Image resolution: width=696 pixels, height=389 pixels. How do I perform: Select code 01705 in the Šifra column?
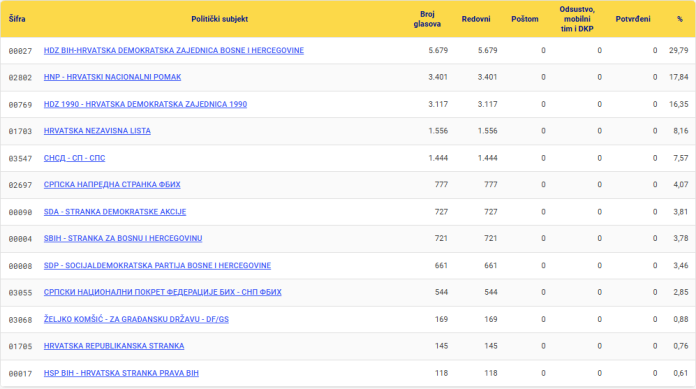20,346
